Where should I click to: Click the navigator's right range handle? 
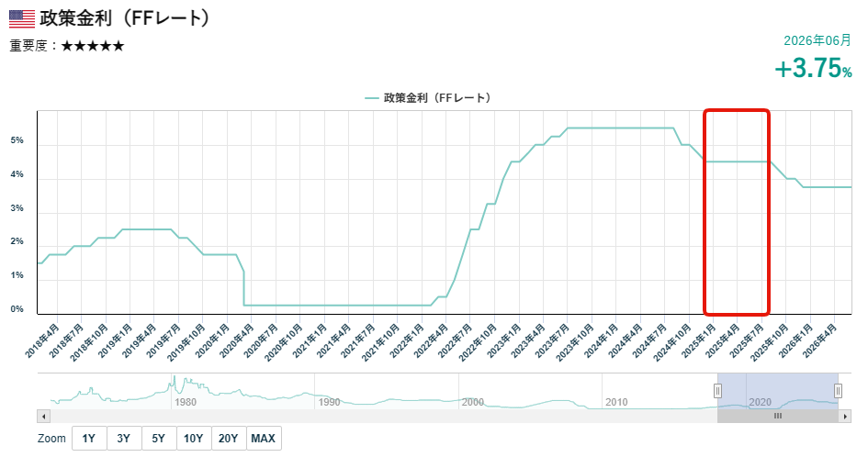pos(838,391)
